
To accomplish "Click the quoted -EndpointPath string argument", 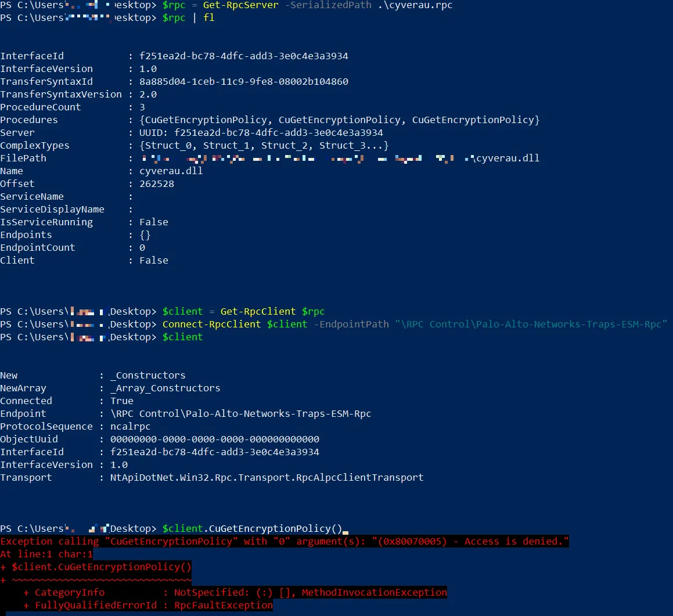I will (x=531, y=324).
